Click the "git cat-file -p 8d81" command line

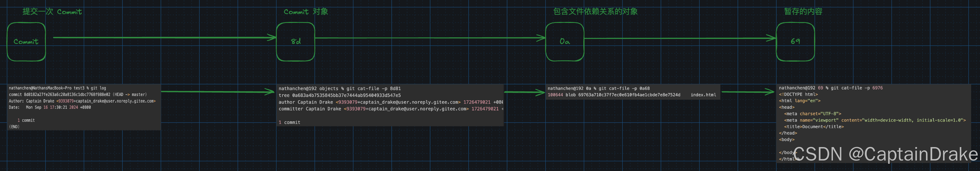(x=340, y=88)
